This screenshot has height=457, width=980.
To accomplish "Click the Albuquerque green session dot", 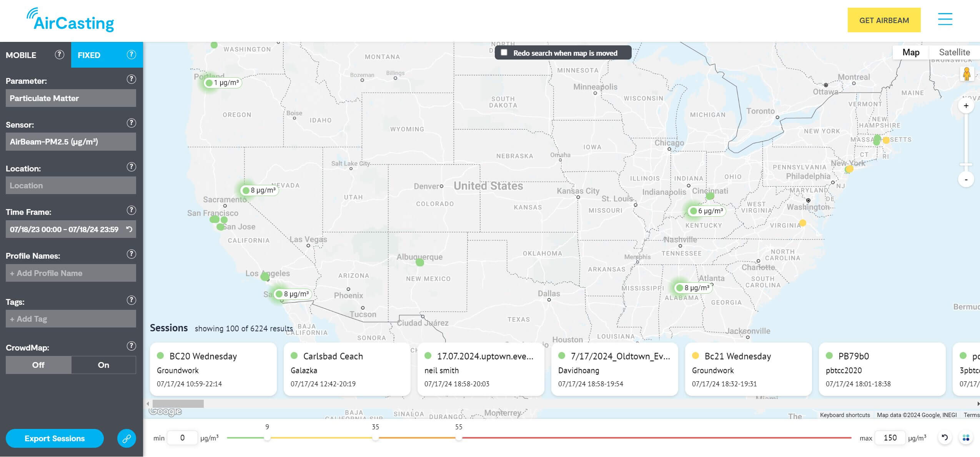I will point(420,263).
